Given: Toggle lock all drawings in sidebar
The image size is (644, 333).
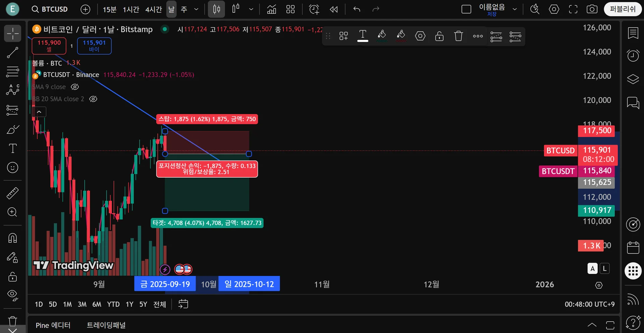Looking at the screenshot, I should point(13,277).
